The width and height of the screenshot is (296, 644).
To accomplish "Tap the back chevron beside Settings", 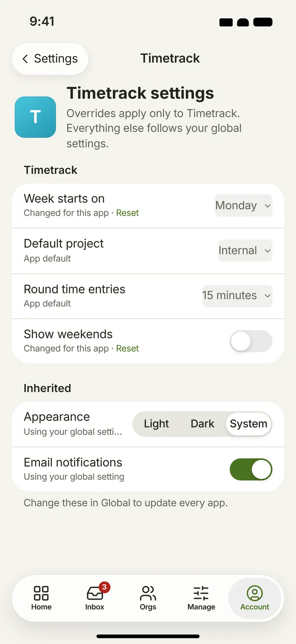I will [25, 59].
